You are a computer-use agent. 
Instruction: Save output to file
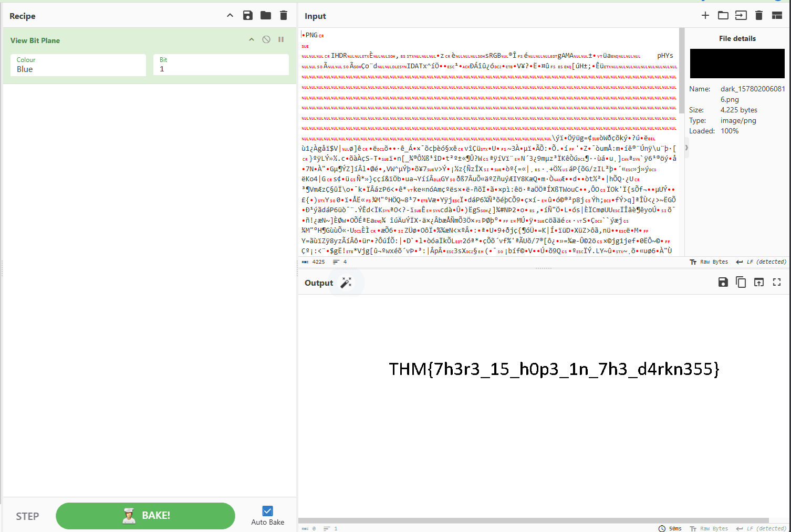click(x=723, y=282)
